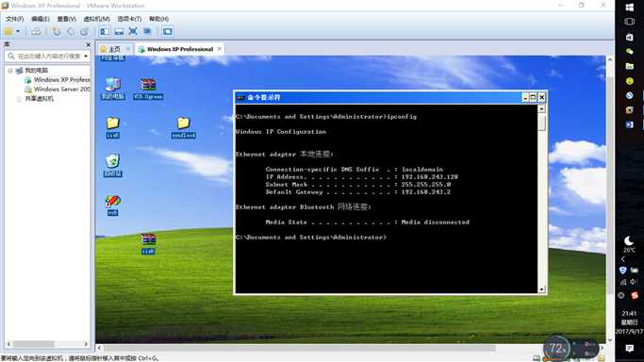Open Task View on the taskbar
This screenshot has width=644, height=362.
(629, 22)
